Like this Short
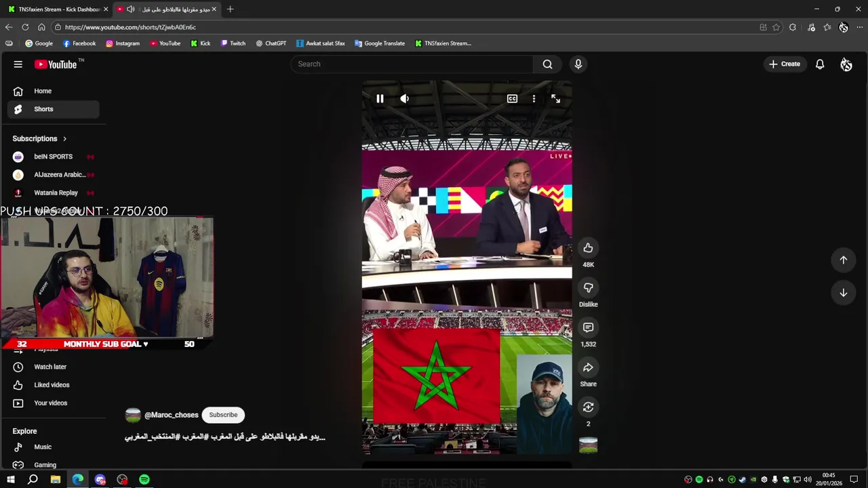 (x=588, y=248)
